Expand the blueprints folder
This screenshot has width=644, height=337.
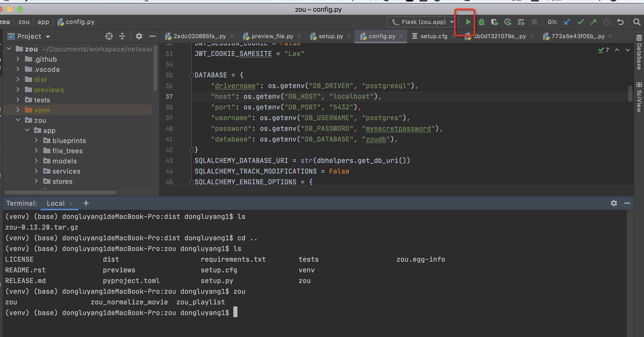(x=36, y=140)
